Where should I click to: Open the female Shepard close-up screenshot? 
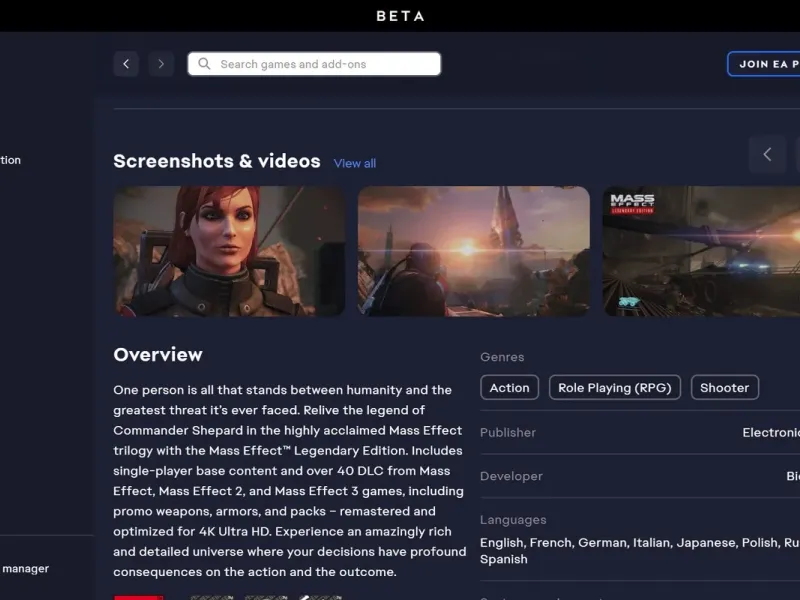click(229, 251)
